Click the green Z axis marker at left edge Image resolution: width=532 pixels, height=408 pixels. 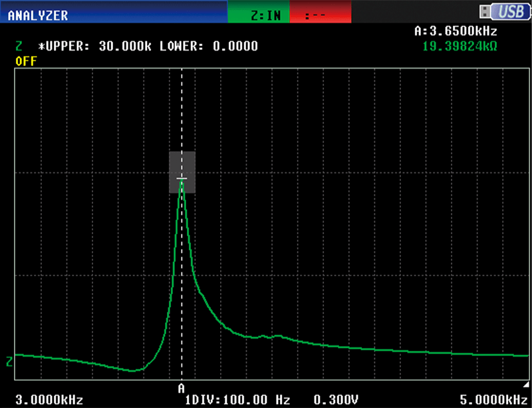point(9,362)
